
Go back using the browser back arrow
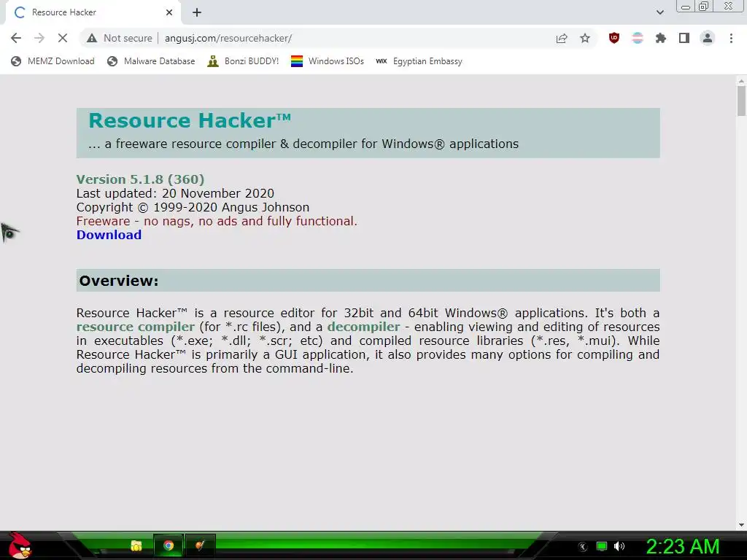pos(16,38)
